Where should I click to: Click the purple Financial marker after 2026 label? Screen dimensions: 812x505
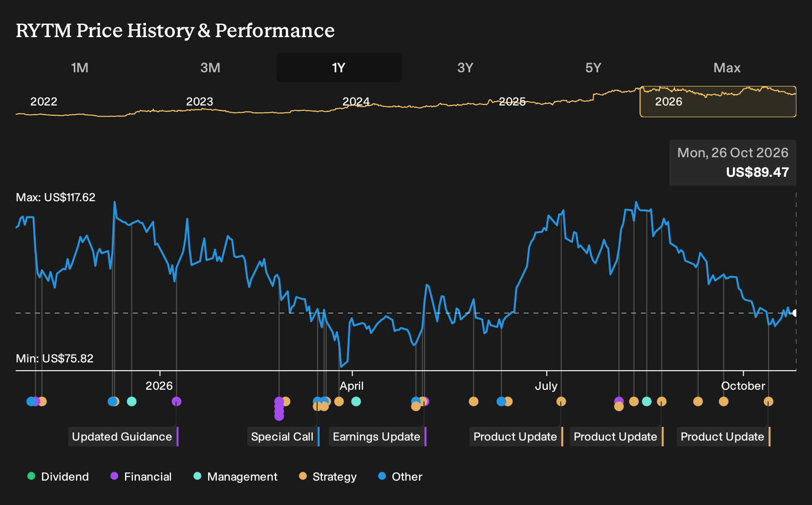click(176, 401)
